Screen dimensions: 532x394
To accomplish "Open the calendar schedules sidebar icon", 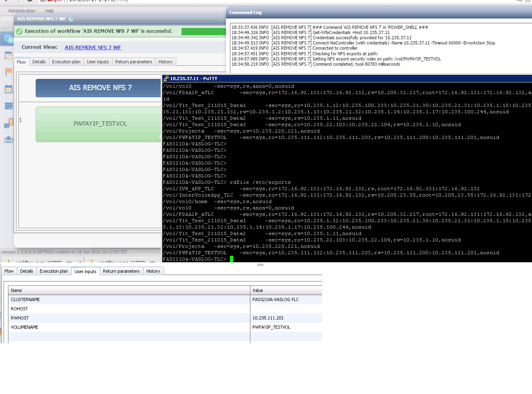I will [8, 89].
